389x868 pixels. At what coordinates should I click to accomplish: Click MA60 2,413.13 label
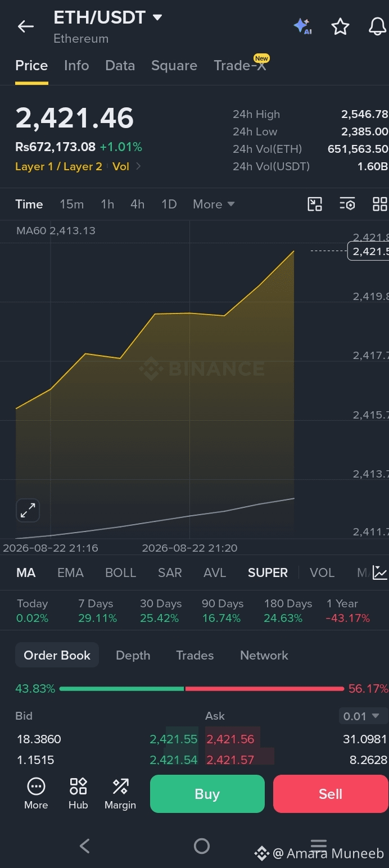(x=56, y=230)
